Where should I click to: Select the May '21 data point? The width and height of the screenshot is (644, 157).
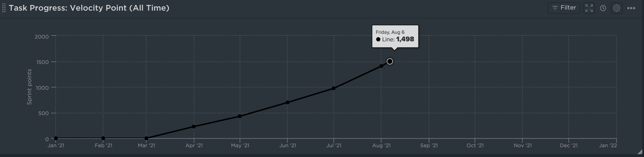pos(240,116)
